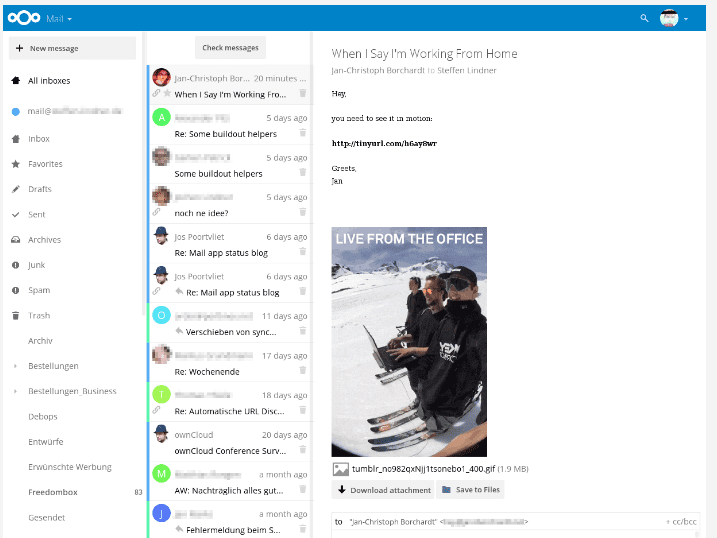
Task: Delete first 'Re: Mail app status blog' message
Action: pos(303,251)
